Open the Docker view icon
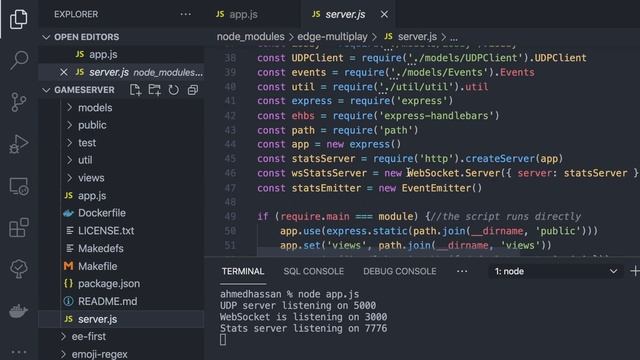640x360 pixels. (19, 311)
